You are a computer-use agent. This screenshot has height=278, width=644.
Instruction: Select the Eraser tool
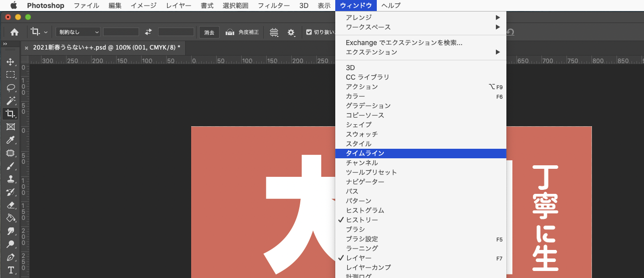[x=11, y=205]
